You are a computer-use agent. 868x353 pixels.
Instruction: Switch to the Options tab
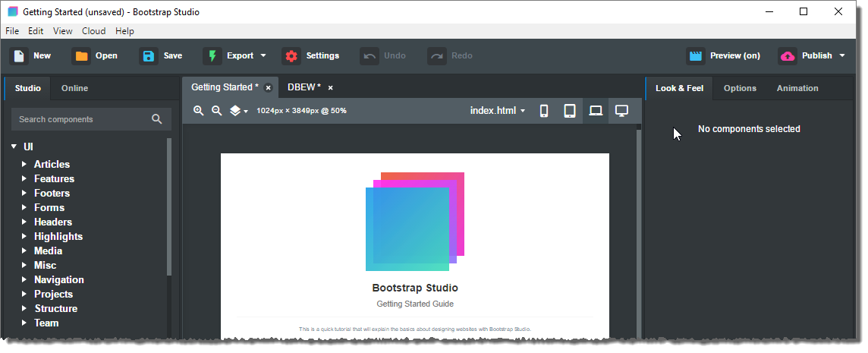tap(740, 88)
